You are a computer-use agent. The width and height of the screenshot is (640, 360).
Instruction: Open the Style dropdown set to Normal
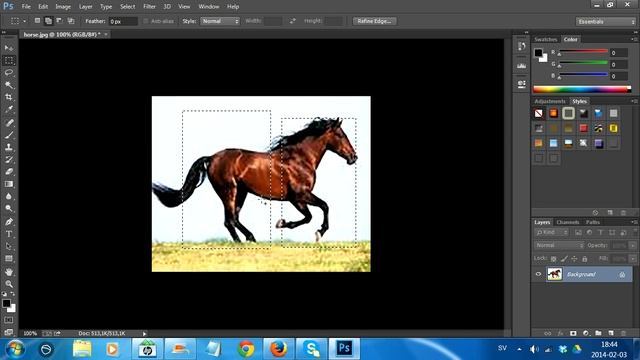click(x=220, y=21)
